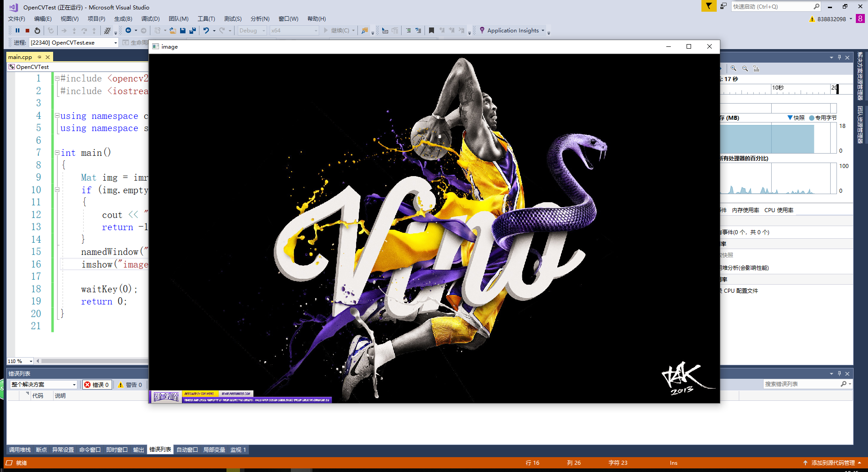Open the 内存使用率 diagnostics tab
This screenshot has width=868, height=472.
(746, 210)
